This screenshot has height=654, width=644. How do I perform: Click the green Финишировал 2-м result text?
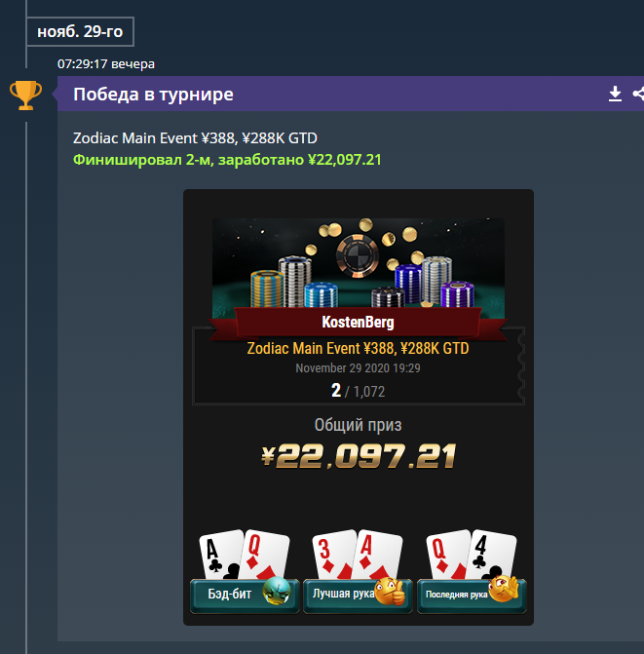click(227, 160)
